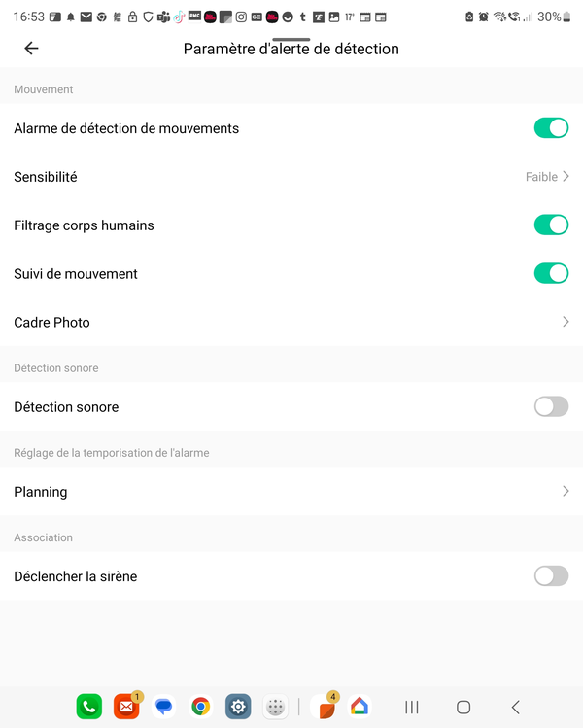583x728 pixels.
Task: Open Settings gear app in dock
Action: [x=238, y=707]
